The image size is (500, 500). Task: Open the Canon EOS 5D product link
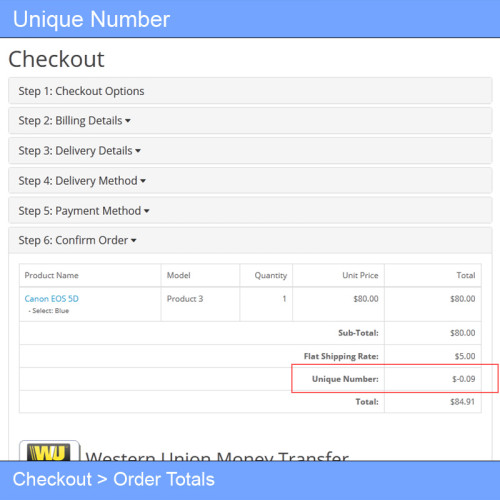tap(52, 299)
